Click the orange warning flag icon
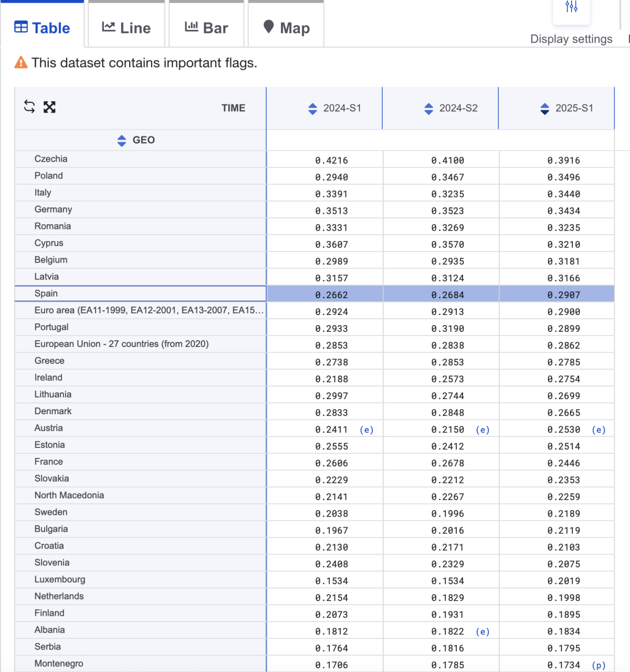630x672 pixels. 21,63
